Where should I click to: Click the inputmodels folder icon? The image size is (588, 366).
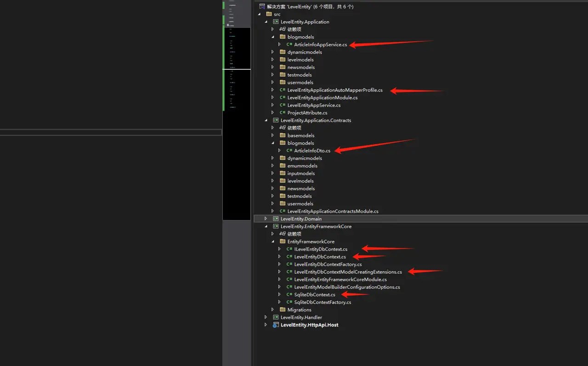pyautogui.click(x=283, y=173)
